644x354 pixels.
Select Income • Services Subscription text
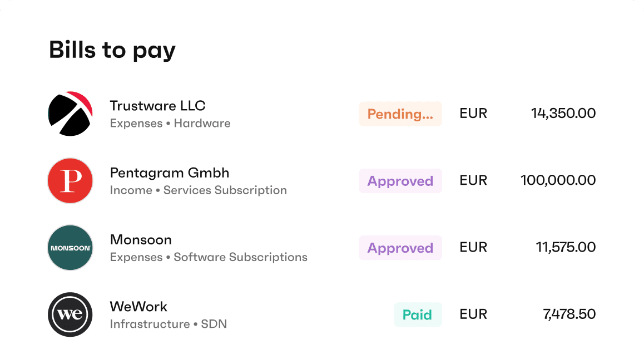click(199, 190)
